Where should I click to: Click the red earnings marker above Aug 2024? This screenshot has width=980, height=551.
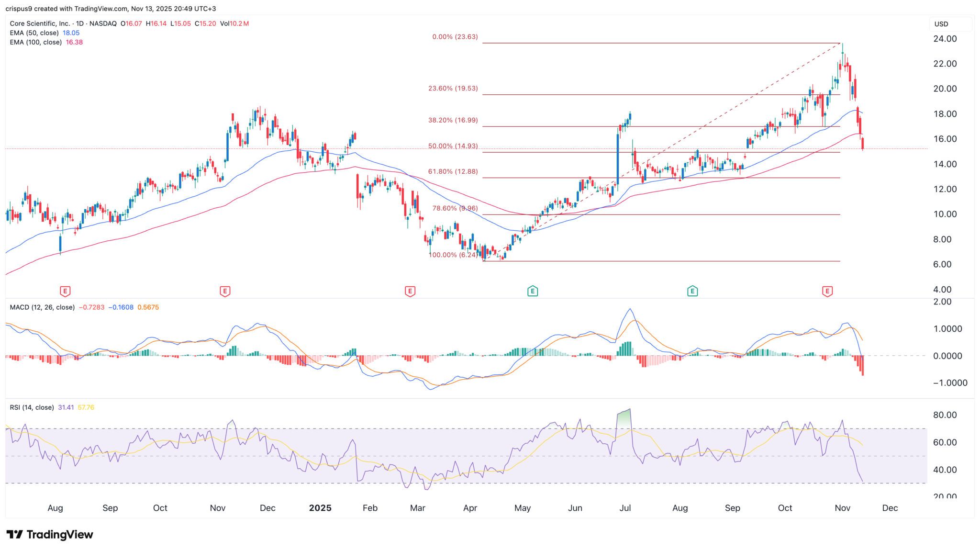(65, 291)
